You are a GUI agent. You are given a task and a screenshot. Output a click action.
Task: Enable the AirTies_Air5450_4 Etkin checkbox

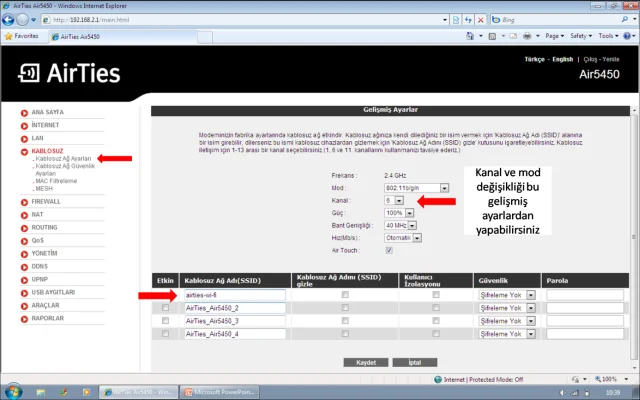[165, 334]
